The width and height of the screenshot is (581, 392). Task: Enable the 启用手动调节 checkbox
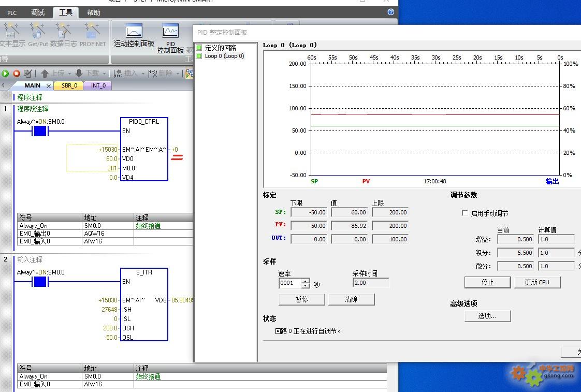(x=464, y=213)
